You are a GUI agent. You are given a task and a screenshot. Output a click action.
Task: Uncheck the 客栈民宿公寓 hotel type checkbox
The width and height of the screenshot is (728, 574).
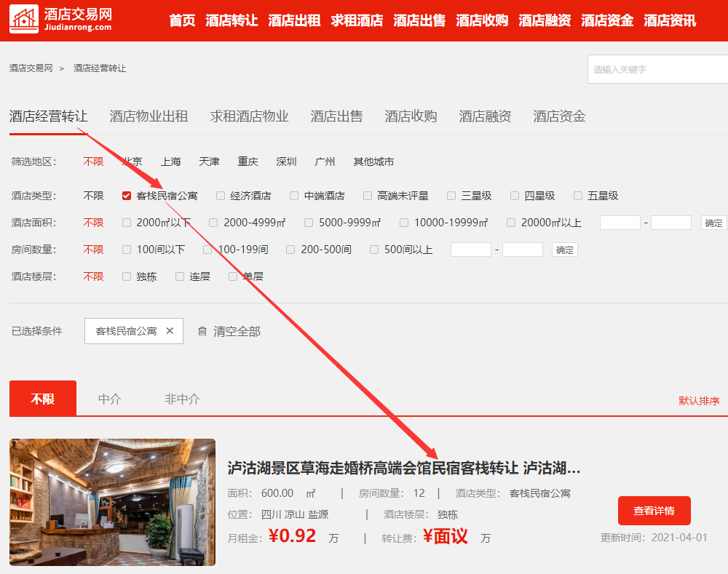(126, 196)
